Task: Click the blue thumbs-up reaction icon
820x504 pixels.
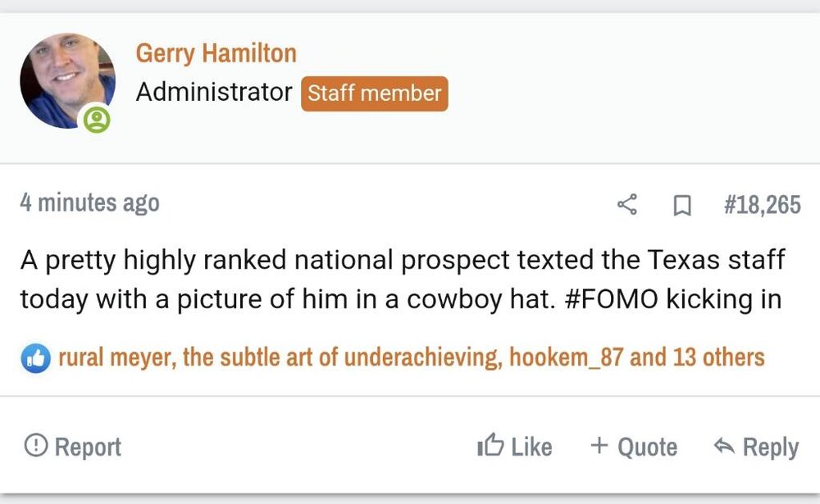Action: (35, 358)
